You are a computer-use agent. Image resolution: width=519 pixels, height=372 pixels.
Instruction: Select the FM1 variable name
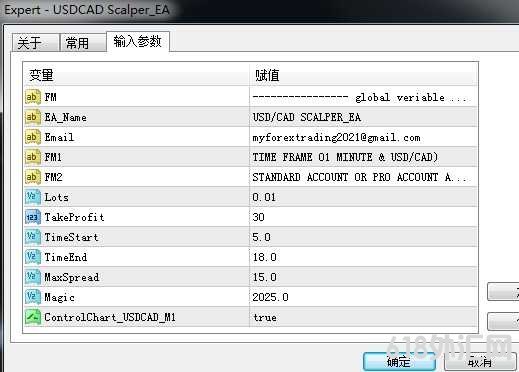point(53,157)
